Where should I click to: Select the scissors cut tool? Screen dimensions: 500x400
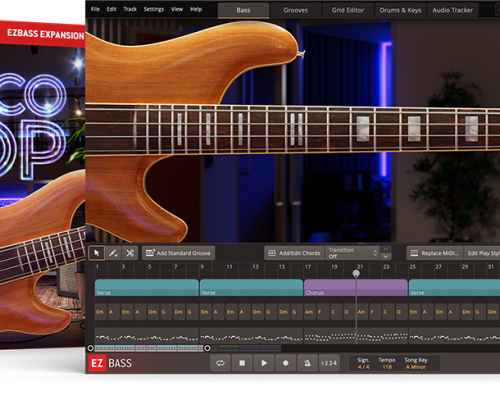(x=130, y=253)
